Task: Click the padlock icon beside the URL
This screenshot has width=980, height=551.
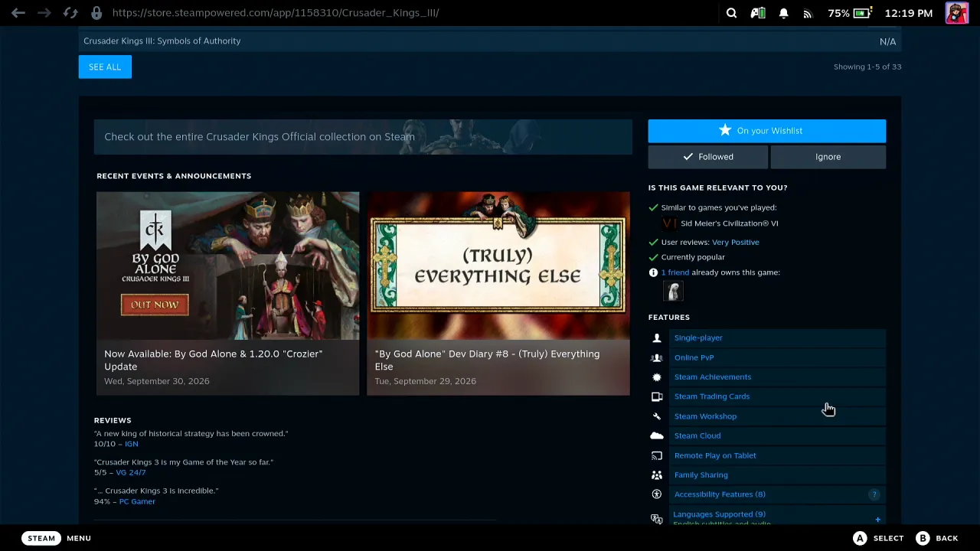Action: coord(96,13)
